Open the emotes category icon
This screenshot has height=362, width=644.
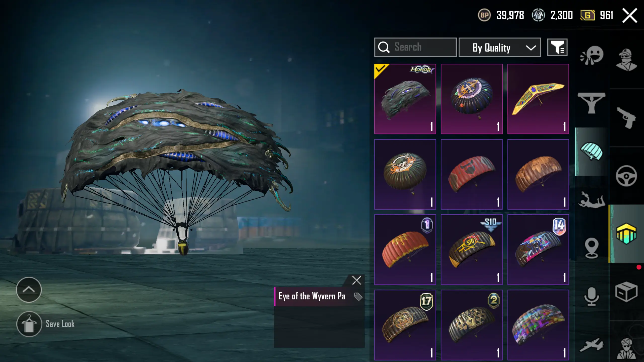[x=592, y=55]
